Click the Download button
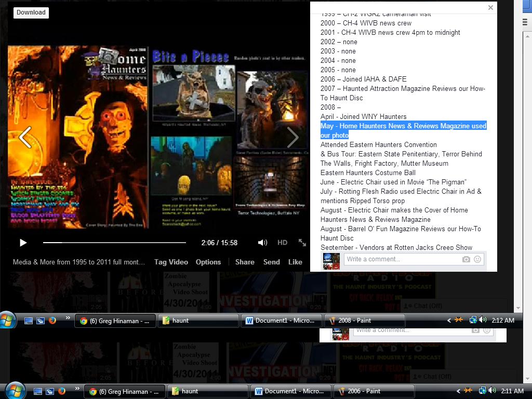Screen dimensions: 532x399 [x=31, y=12]
